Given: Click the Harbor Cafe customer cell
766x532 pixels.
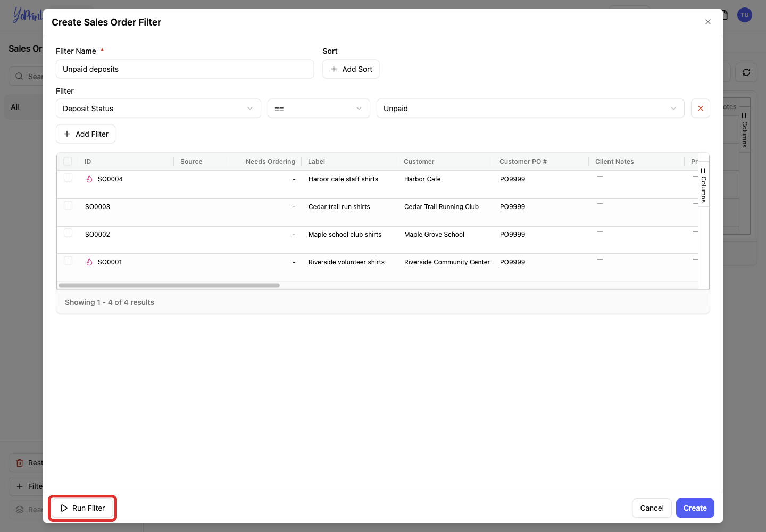Looking at the screenshot, I should [422, 179].
